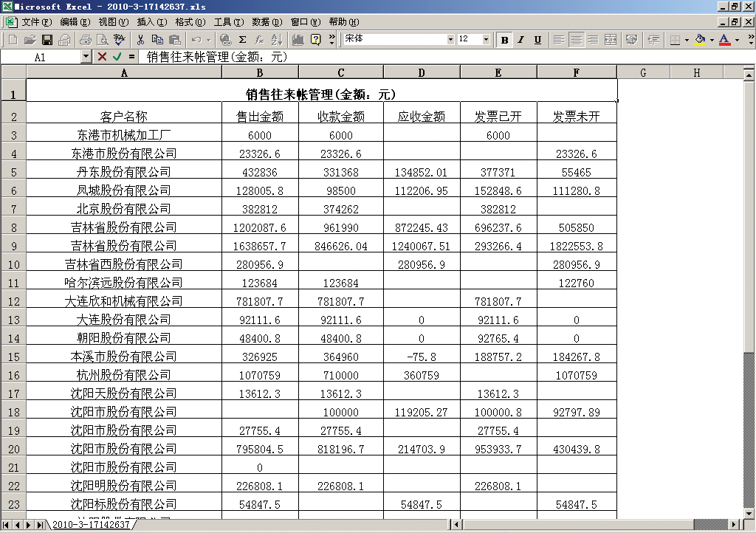
Task: Click the Cut scissors icon
Action: coord(140,40)
